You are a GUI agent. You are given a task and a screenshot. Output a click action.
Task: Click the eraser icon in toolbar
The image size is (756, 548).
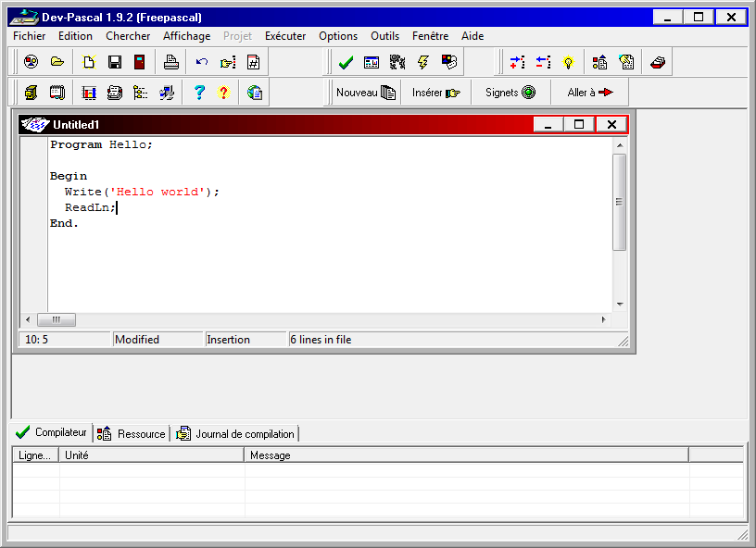coord(657,62)
